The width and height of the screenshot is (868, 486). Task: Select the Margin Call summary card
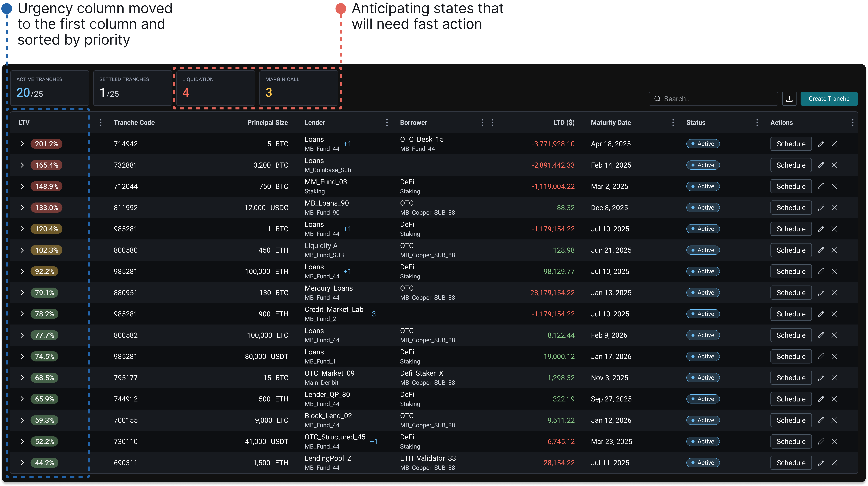(299, 88)
